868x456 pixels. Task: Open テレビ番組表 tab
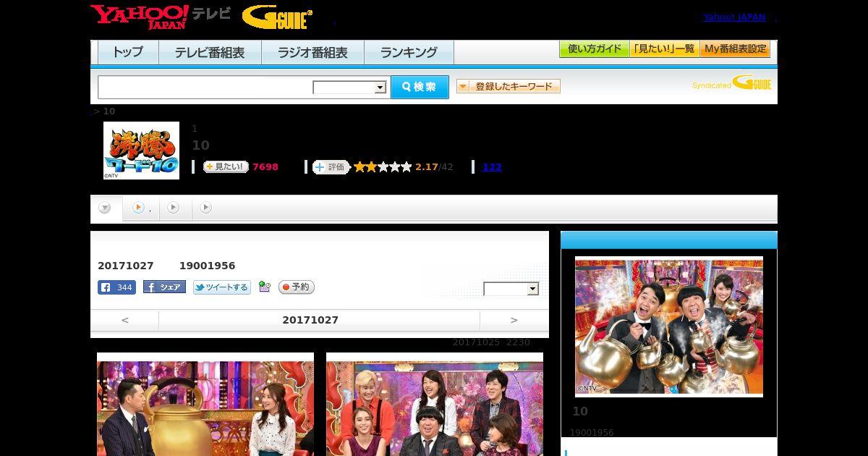210,52
